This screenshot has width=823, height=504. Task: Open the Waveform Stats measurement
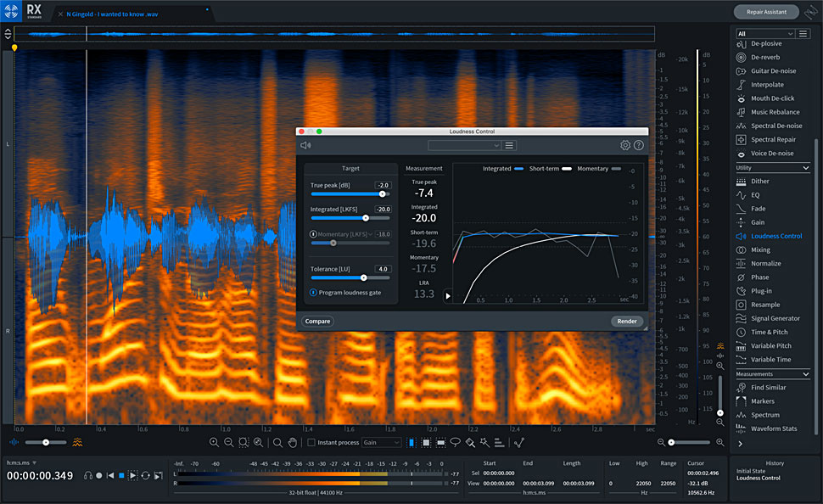(774, 428)
